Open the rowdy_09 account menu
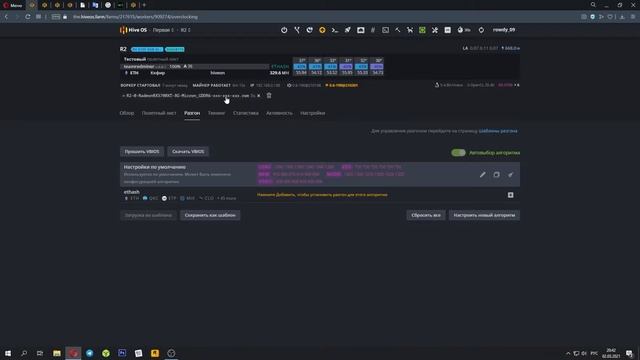 click(x=504, y=30)
